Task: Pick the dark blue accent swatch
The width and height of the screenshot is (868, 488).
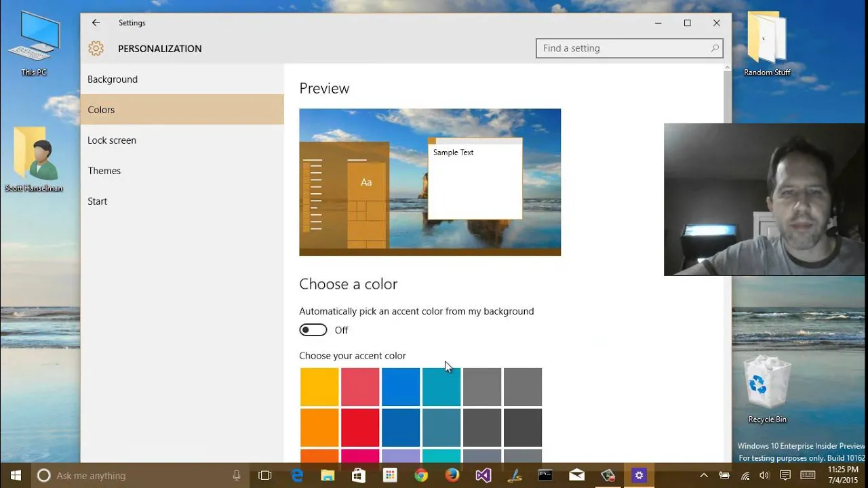Action: pyautogui.click(x=401, y=428)
